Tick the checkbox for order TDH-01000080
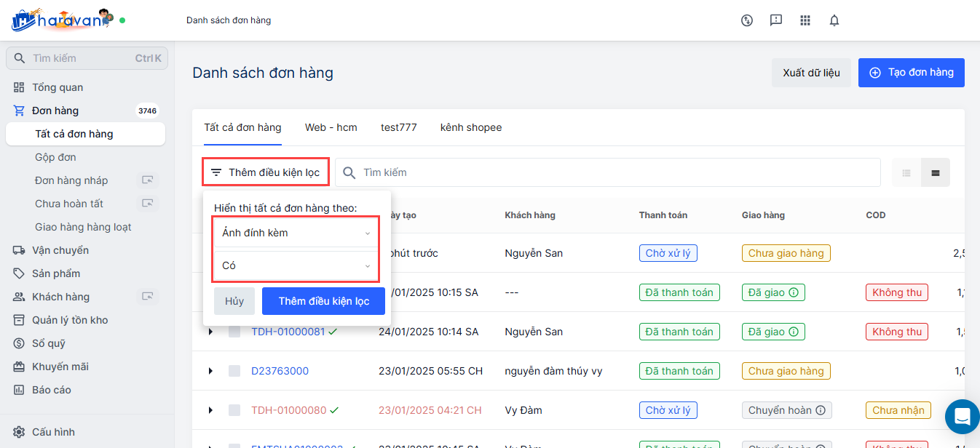The image size is (980, 448). point(234,410)
